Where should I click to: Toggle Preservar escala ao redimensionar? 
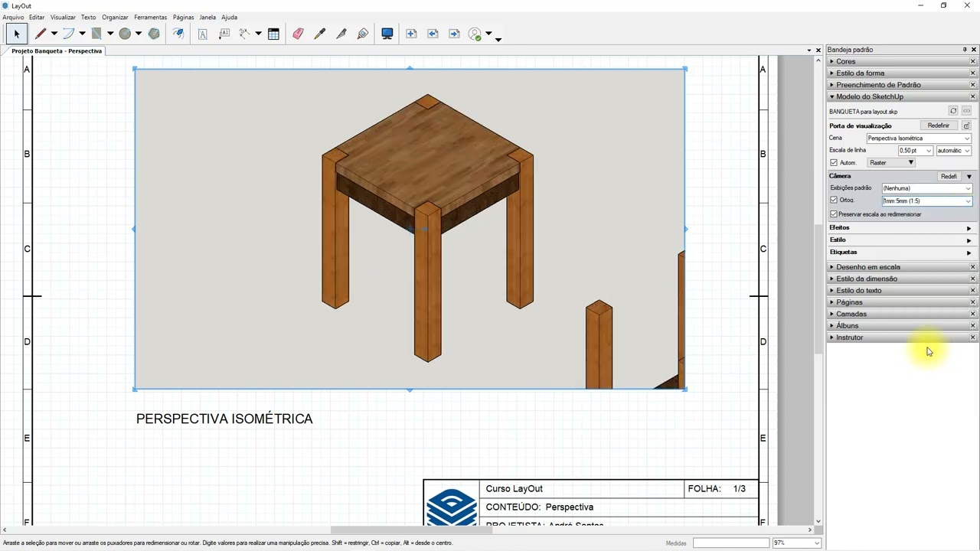[834, 214]
